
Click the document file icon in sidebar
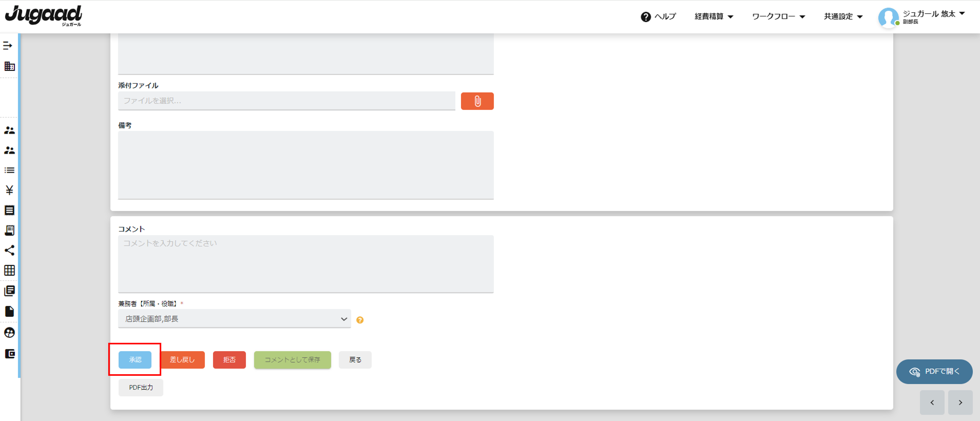click(10, 311)
